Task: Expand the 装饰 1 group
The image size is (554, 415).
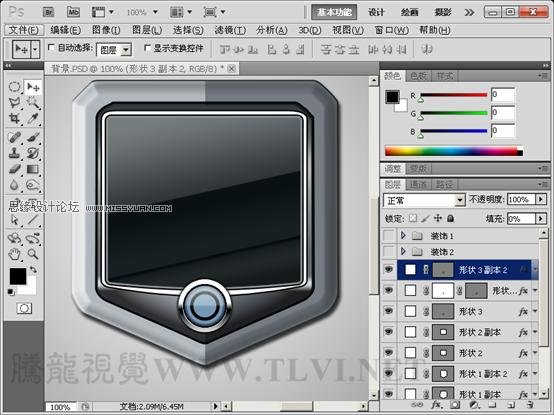Action: coord(403,236)
